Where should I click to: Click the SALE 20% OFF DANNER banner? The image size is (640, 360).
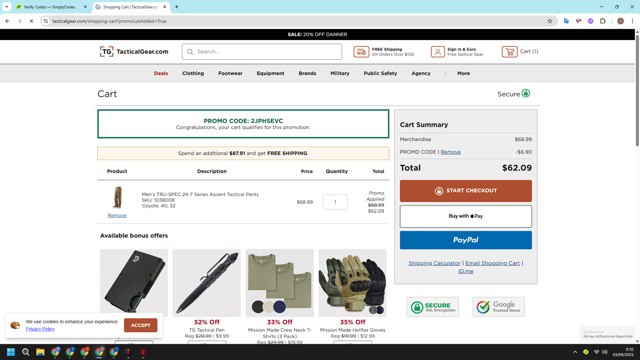317,35
